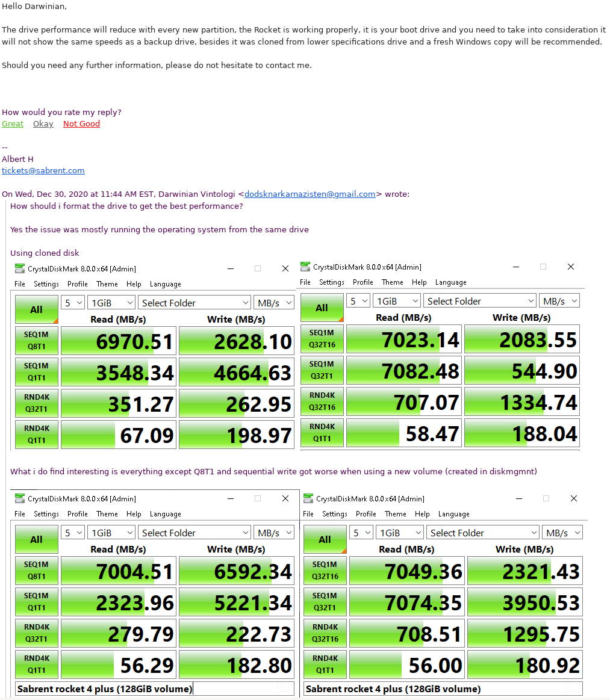Click the RND4K Q1T1 button beside 58.47
This screenshot has height=700, width=610.
322,433
